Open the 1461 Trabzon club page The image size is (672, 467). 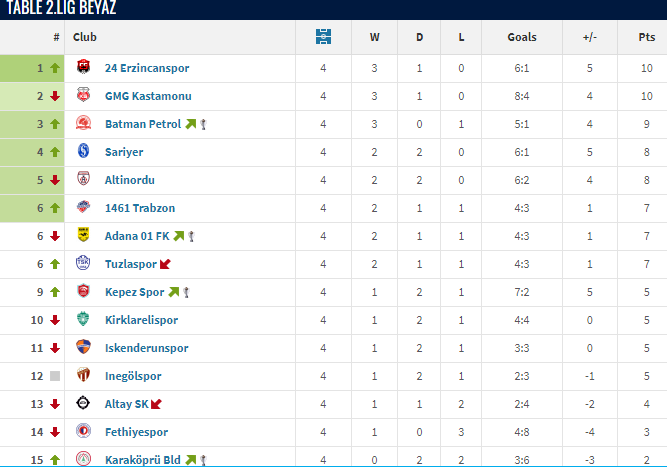(140, 208)
